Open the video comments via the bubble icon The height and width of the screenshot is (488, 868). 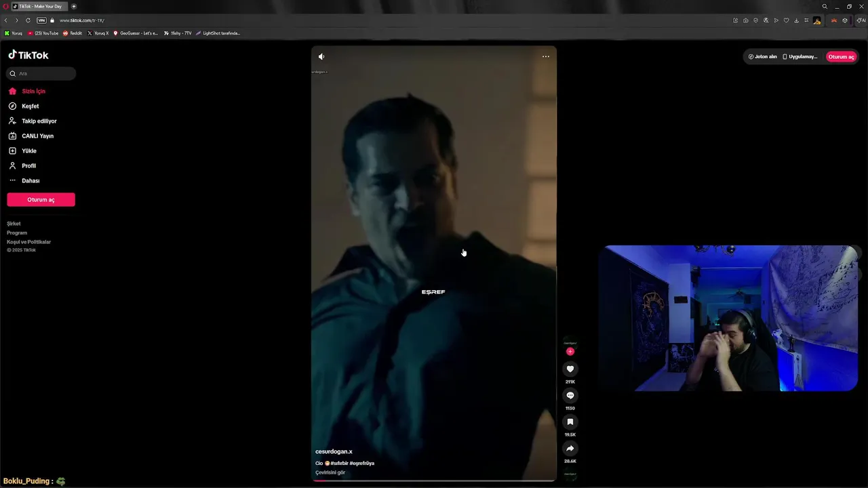point(570,395)
